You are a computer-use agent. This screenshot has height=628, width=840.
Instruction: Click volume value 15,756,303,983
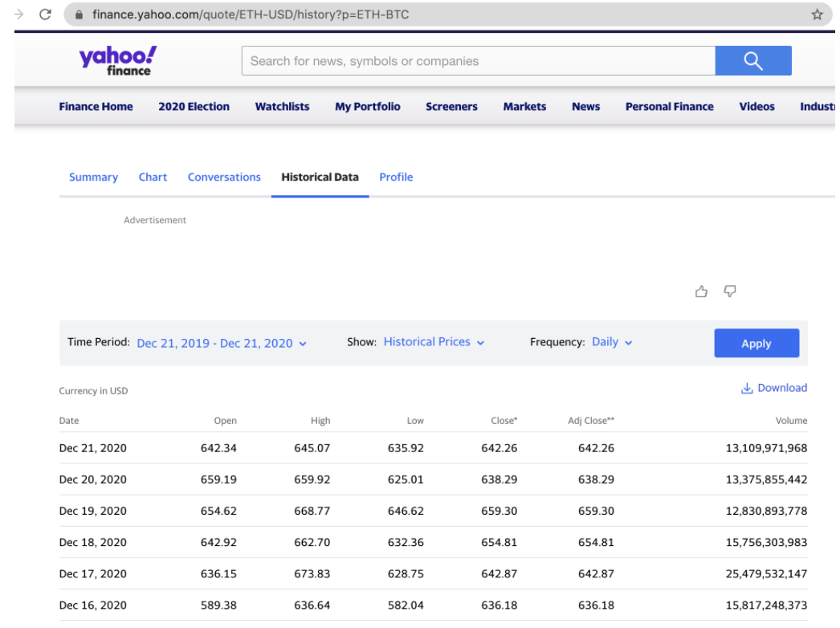tap(766, 543)
